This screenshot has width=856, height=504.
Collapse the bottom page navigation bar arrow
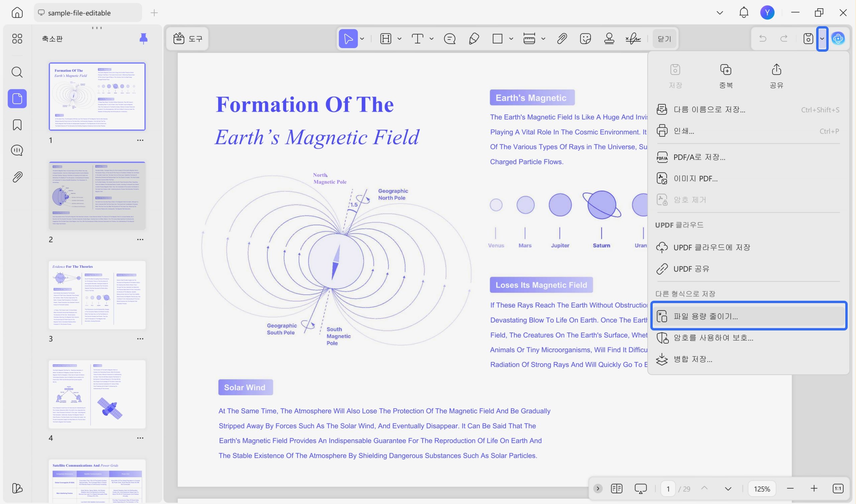(598, 488)
